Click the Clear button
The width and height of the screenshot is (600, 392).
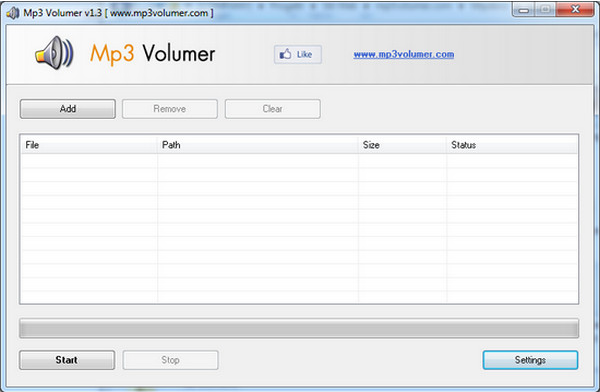[273, 109]
